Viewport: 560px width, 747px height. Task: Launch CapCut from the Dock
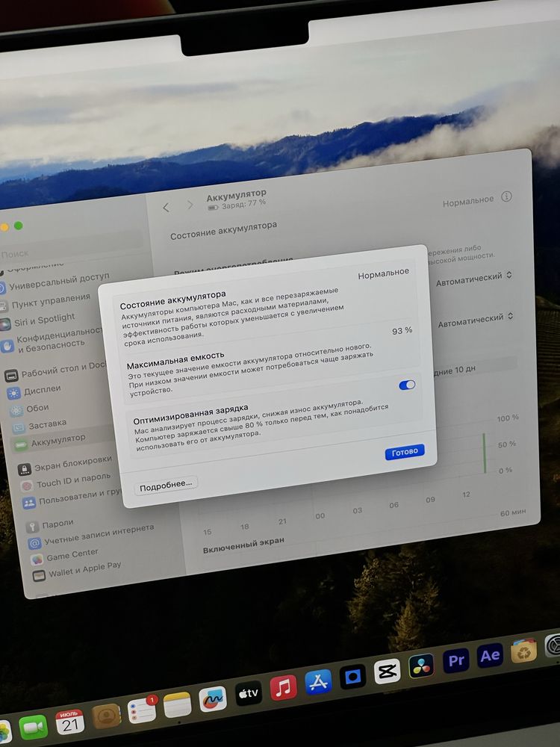click(x=387, y=672)
